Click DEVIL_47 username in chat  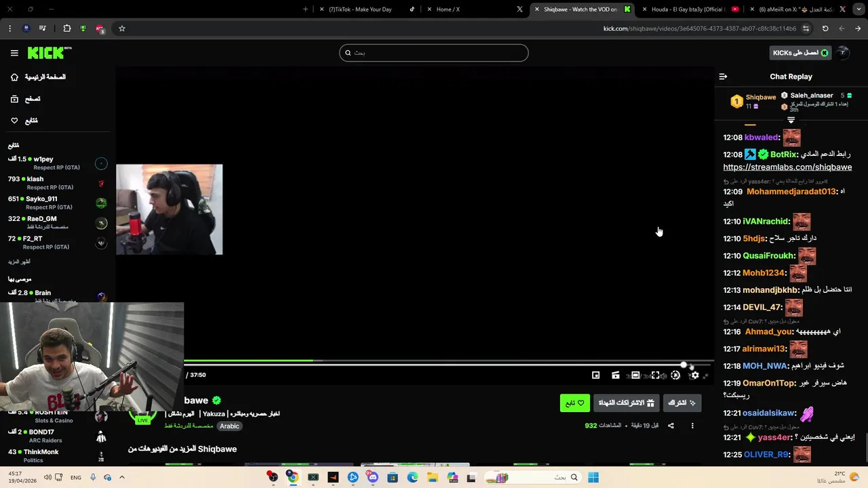pyautogui.click(x=762, y=308)
